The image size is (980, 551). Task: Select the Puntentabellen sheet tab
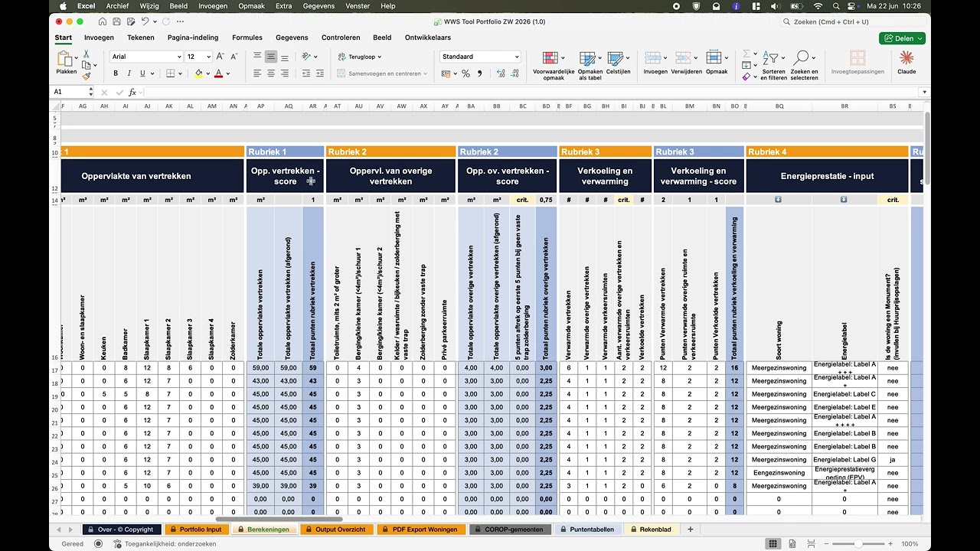586,530
